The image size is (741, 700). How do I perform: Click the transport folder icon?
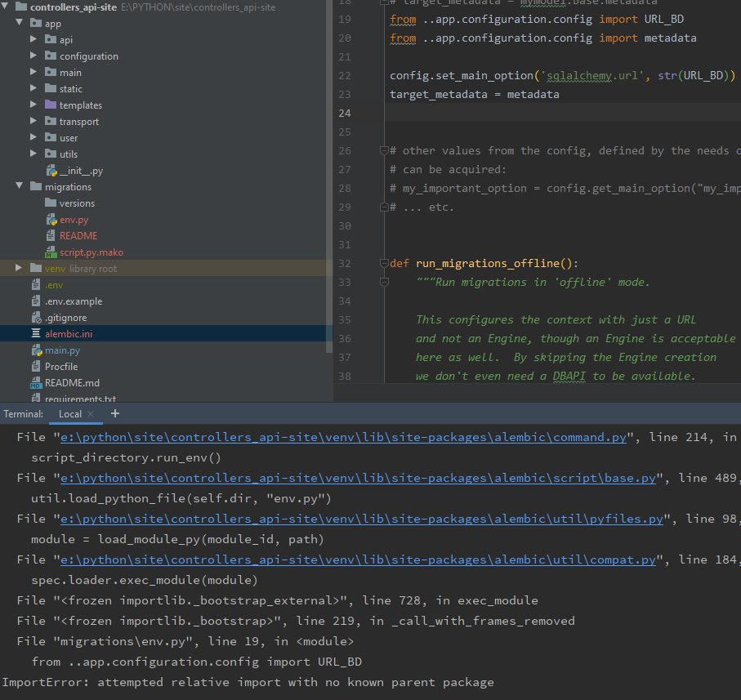coord(51,121)
